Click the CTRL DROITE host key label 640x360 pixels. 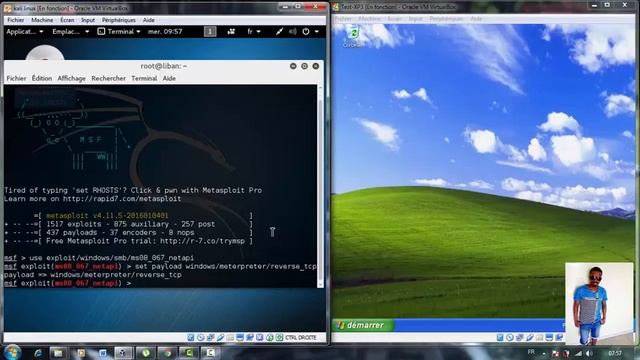pyautogui.click(x=301, y=338)
